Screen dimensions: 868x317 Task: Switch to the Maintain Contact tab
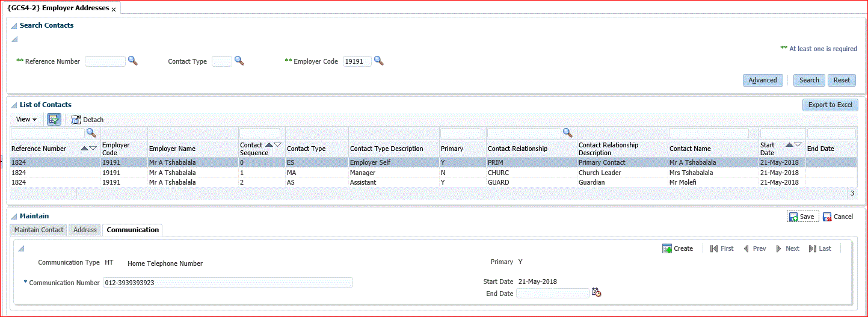point(38,230)
